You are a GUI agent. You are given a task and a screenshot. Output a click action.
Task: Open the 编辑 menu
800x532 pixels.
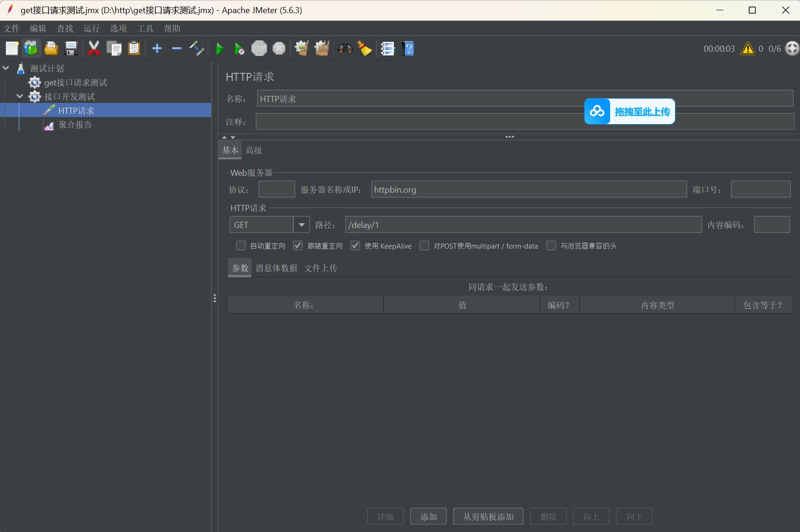[38, 29]
